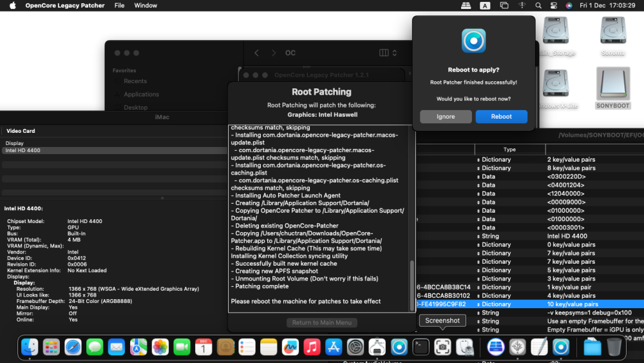644x363 pixels.
Task: Launch FaceTime from the Dock
Action: (182, 348)
